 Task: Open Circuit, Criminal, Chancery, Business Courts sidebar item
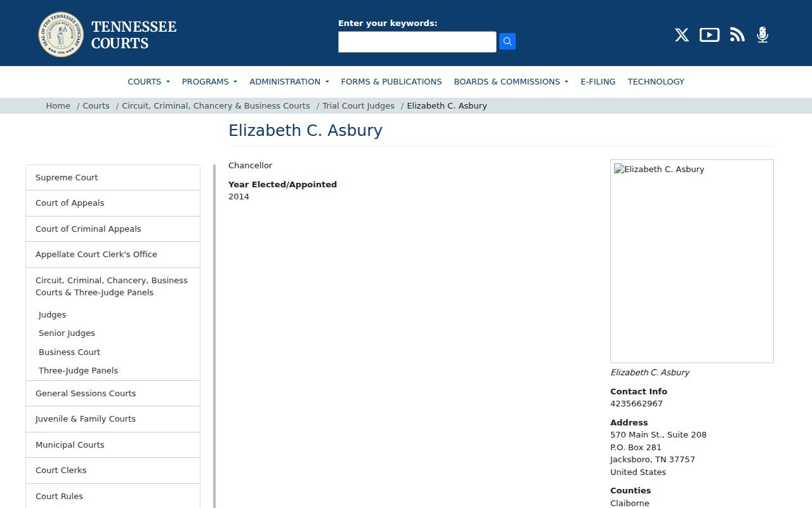[112, 286]
